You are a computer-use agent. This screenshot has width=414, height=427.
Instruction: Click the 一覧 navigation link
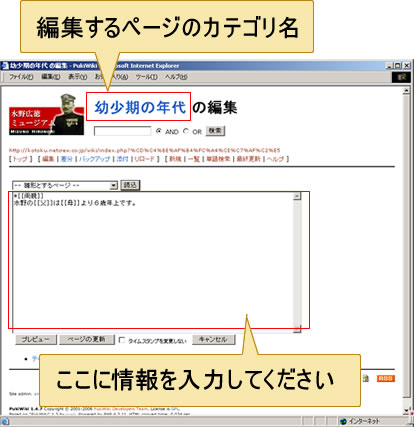pos(194,159)
